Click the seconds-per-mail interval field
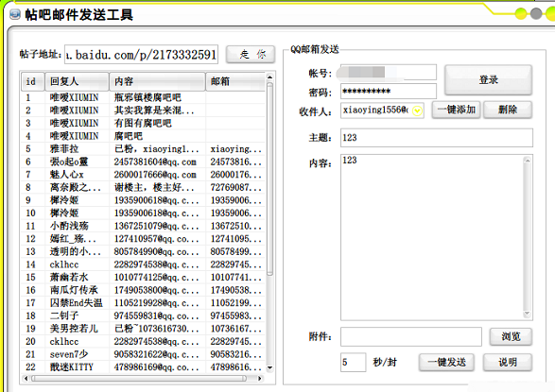The width and height of the screenshot is (555, 392). [x=353, y=363]
